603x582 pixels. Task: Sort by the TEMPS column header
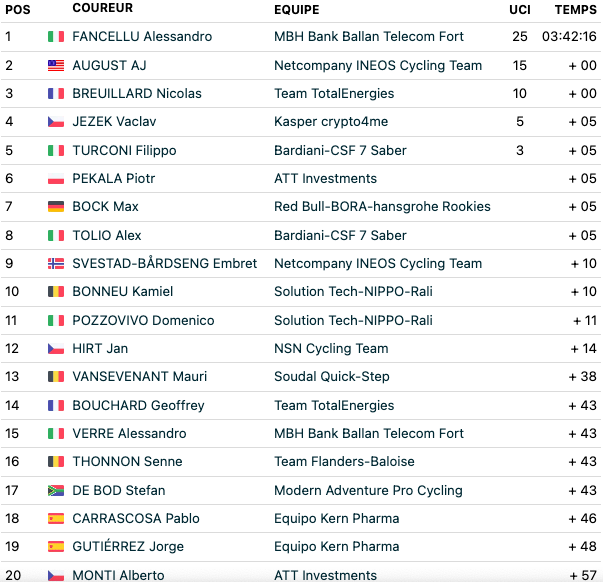point(575,10)
